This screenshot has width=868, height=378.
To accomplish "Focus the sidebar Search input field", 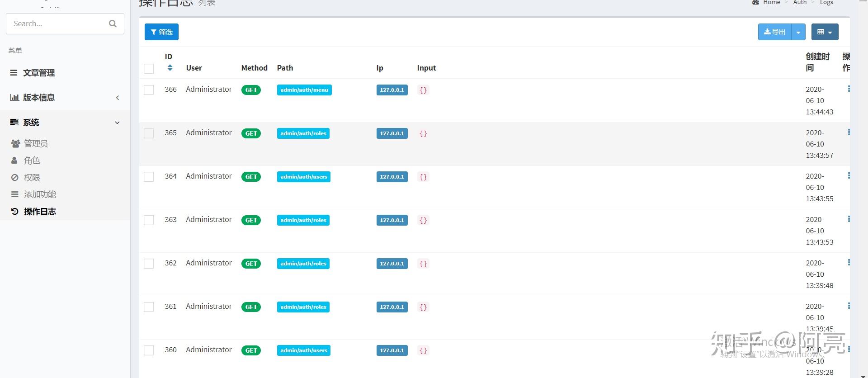I will pyautogui.click(x=65, y=24).
